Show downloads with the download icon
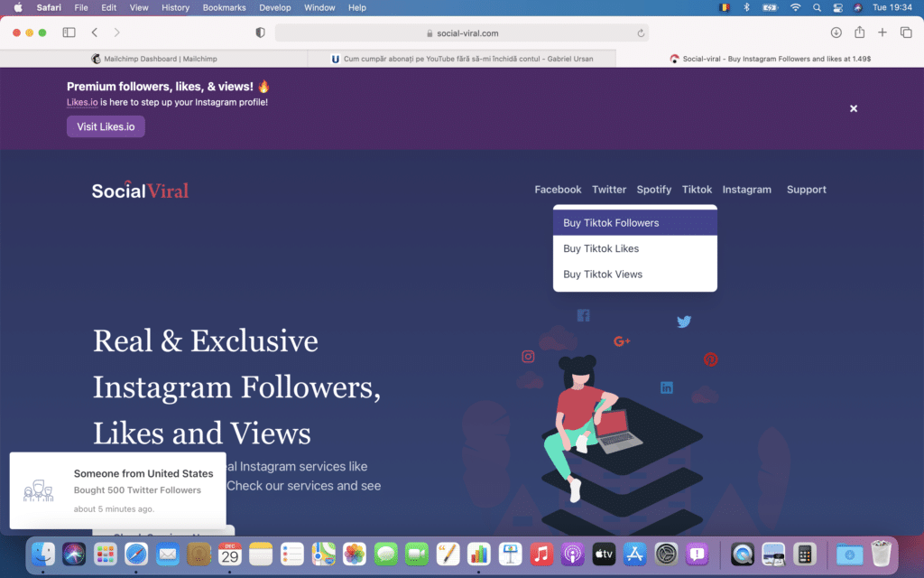The image size is (924, 578). tap(836, 33)
